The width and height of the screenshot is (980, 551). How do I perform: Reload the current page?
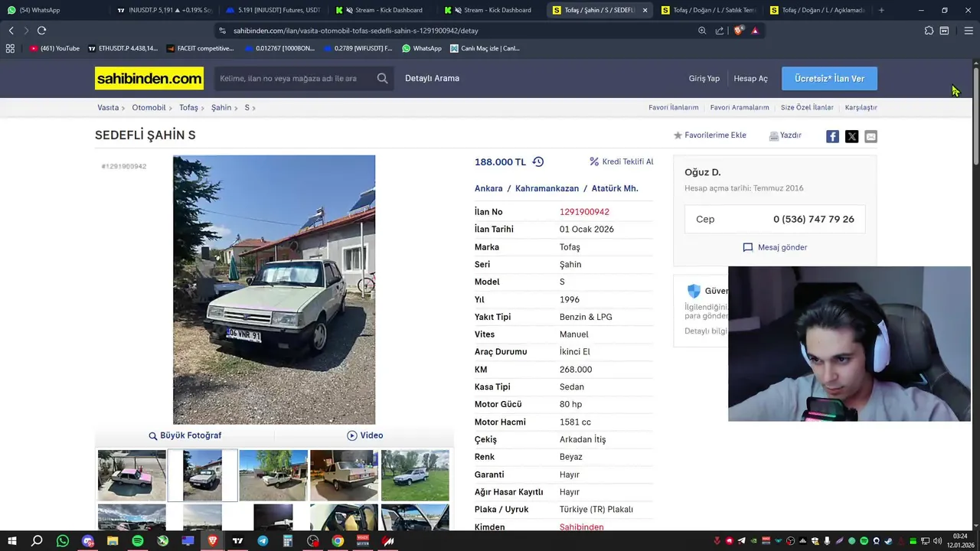(x=41, y=31)
